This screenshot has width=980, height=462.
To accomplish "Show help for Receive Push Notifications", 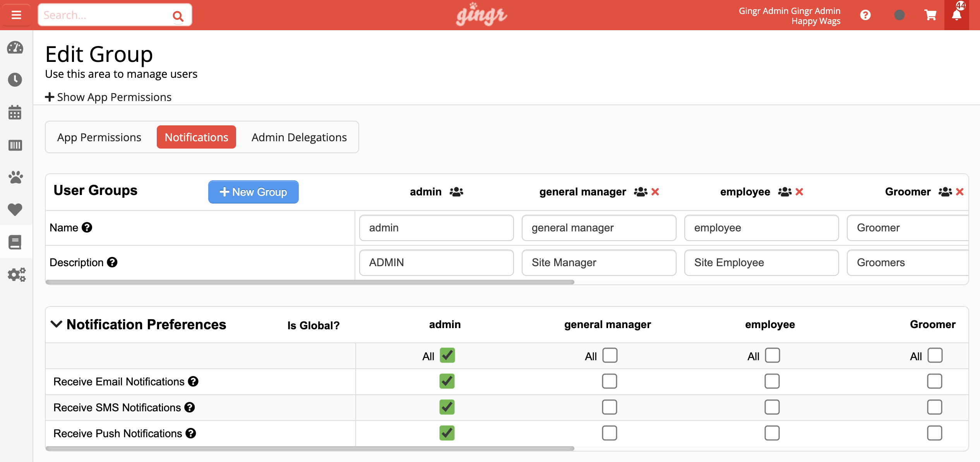I will pyautogui.click(x=191, y=433).
